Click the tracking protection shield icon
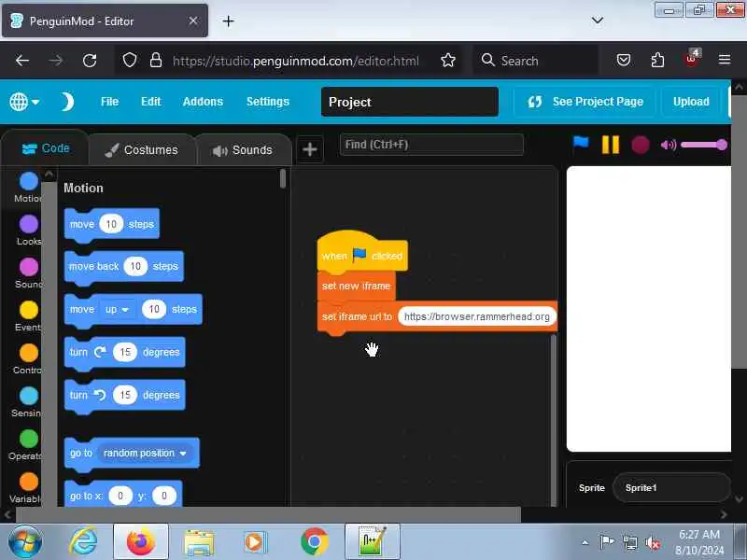This screenshot has height=560, width=747. [x=130, y=61]
